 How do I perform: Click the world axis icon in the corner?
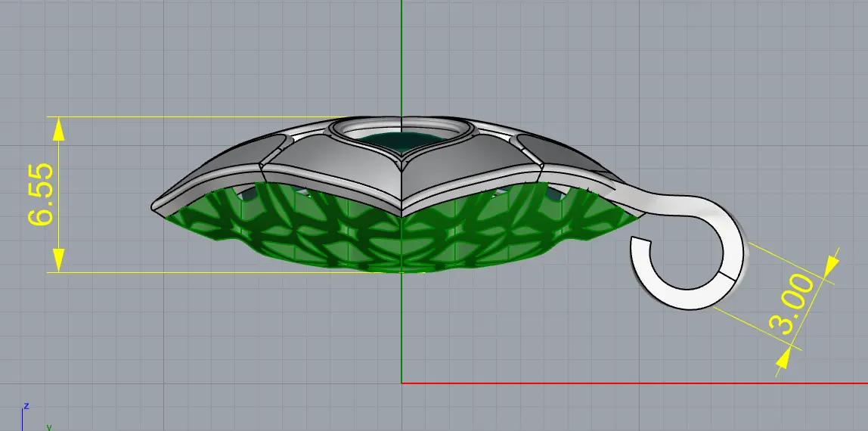click(x=29, y=417)
